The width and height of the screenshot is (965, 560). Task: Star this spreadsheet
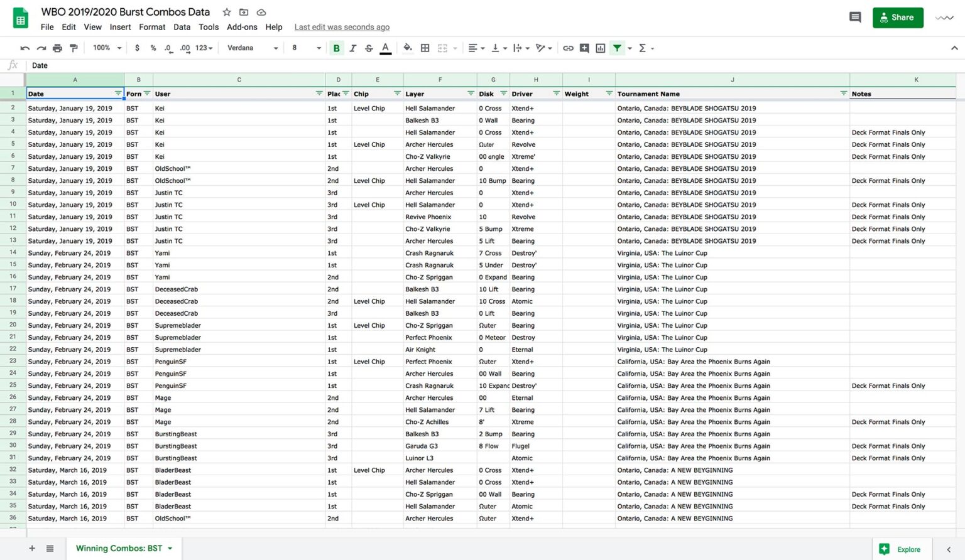(227, 12)
